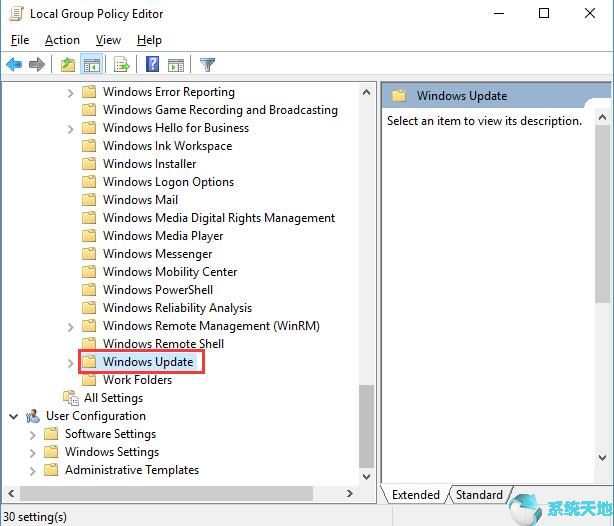Open the File menu
614x526 pixels.
tap(20, 40)
